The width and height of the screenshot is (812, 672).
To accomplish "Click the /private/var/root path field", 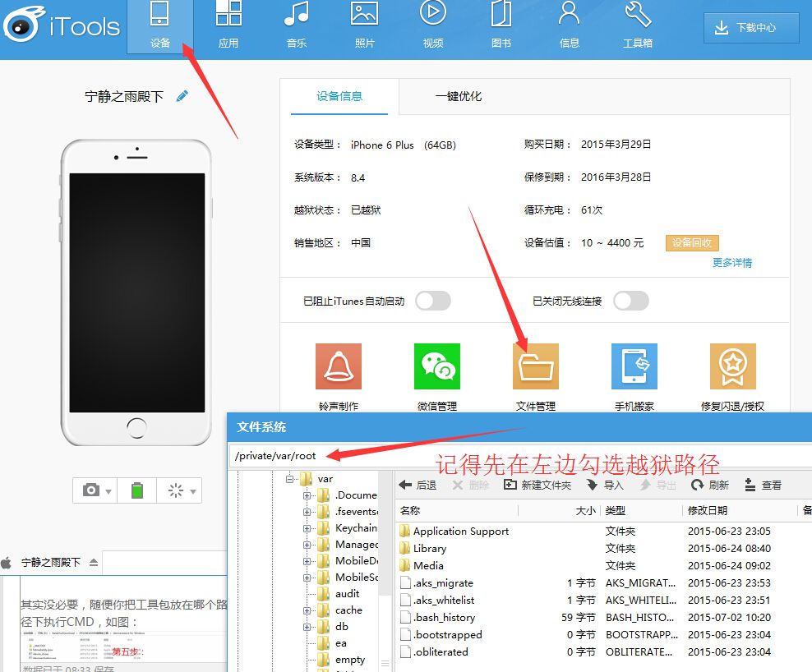I will (520, 456).
